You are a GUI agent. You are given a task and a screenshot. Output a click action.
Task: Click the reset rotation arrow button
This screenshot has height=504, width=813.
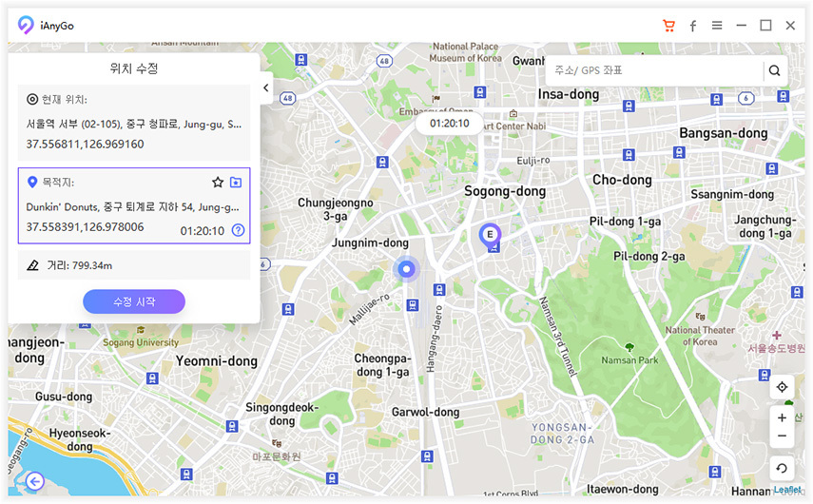coord(782,469)
